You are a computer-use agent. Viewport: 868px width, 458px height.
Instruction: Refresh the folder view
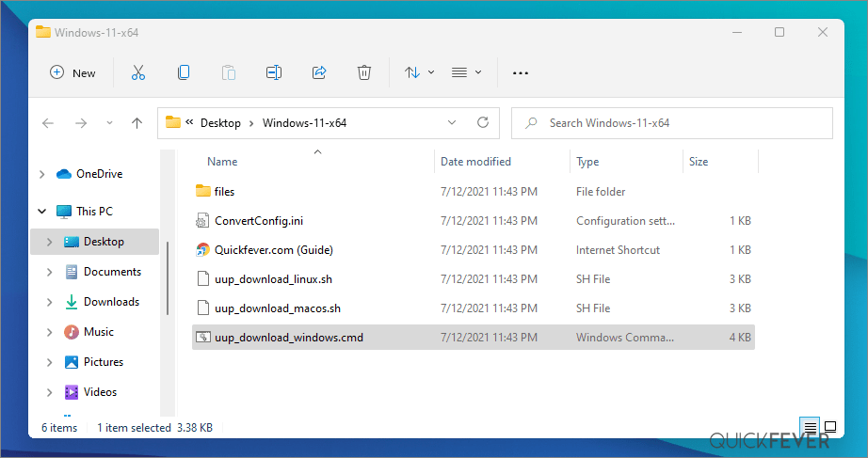point(483,123)
